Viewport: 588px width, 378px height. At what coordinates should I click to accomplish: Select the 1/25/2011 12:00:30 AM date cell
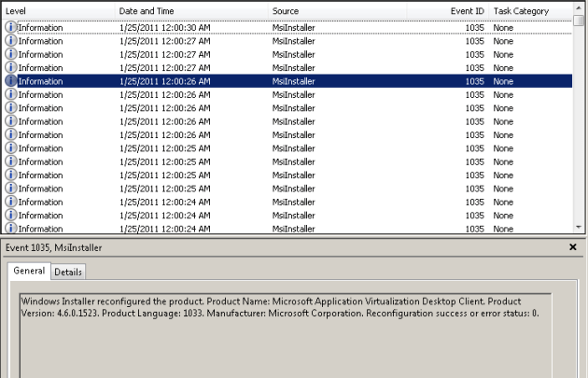[x=165, y=28]
